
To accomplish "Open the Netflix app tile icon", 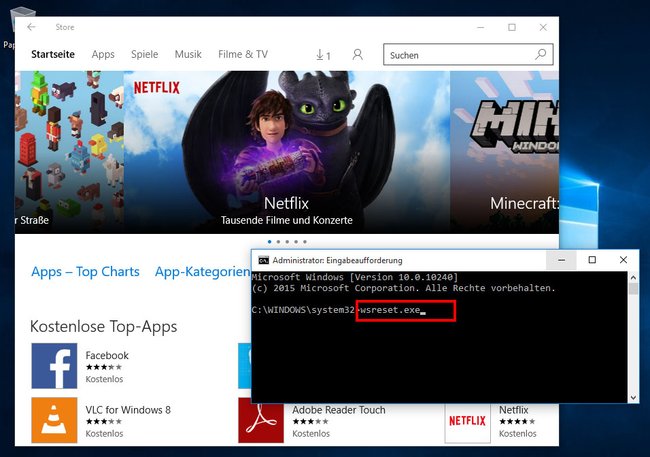I will 467,423.
